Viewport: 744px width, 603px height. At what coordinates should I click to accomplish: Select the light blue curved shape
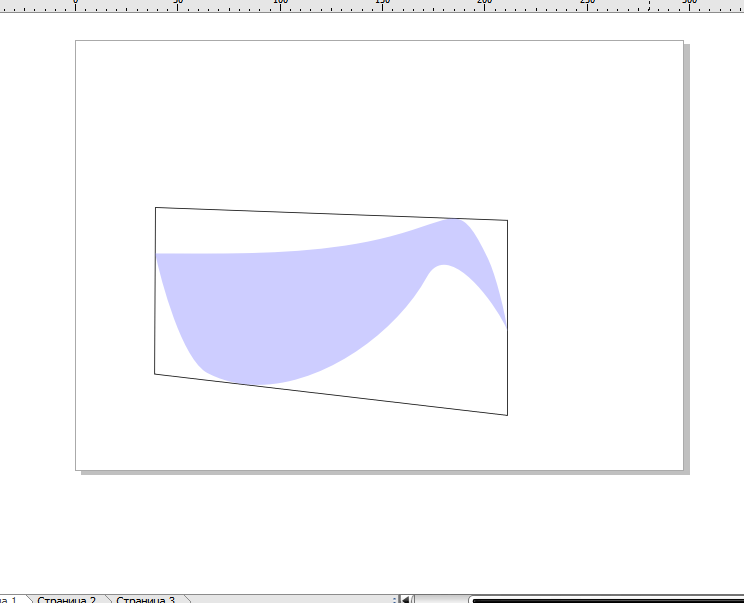point(290,310)
